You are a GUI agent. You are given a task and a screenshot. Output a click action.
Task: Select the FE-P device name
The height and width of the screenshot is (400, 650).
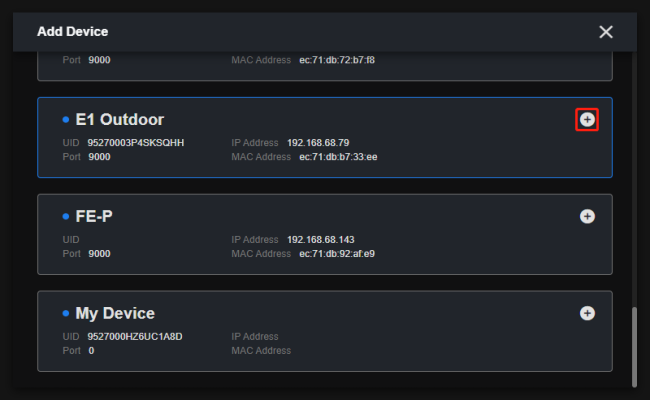(94, 217)
